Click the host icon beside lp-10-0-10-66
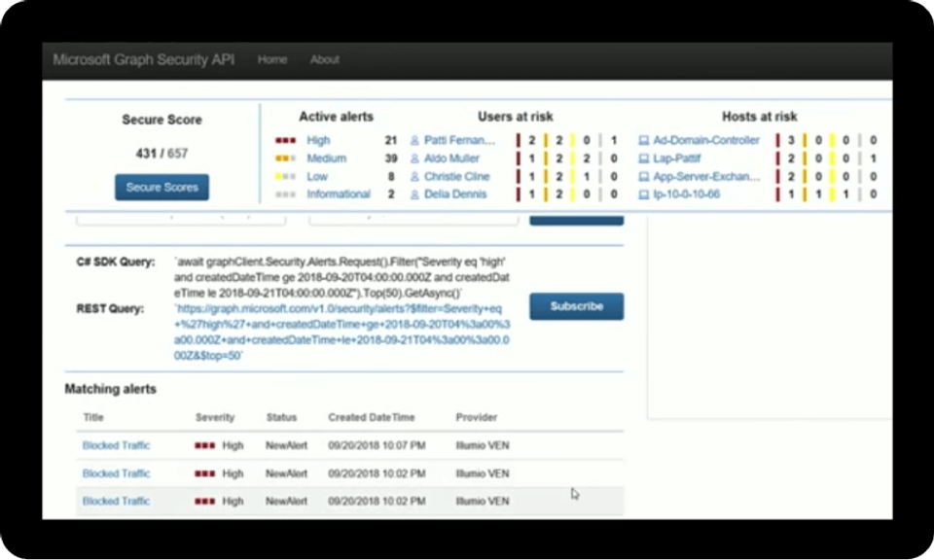 646,193
